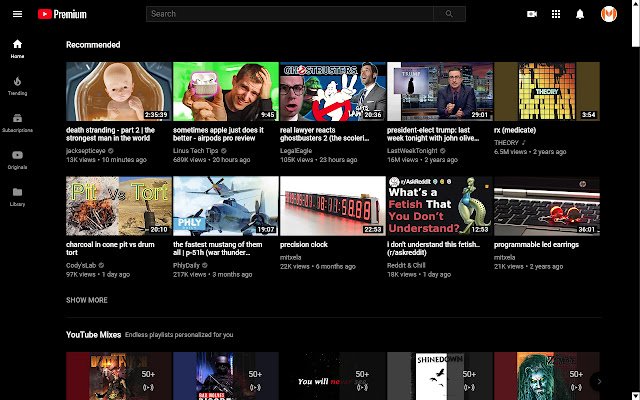Select Home in the sidebar
Screen dimensions: 640x400
(17, 49)
